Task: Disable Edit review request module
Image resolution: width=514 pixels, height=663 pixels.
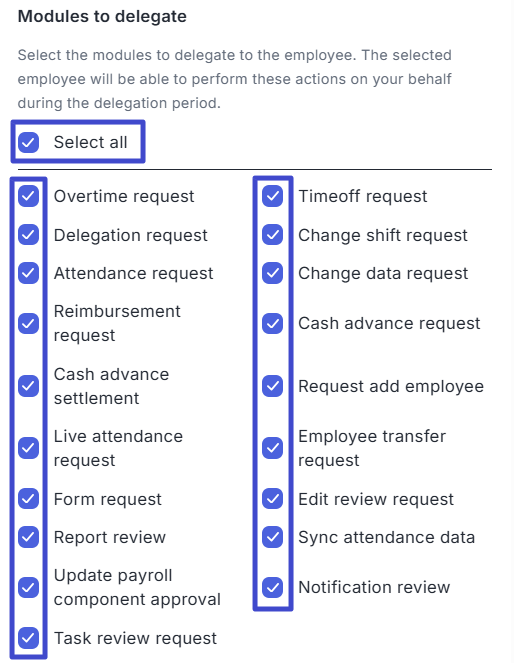Action: tap(273, 499)
